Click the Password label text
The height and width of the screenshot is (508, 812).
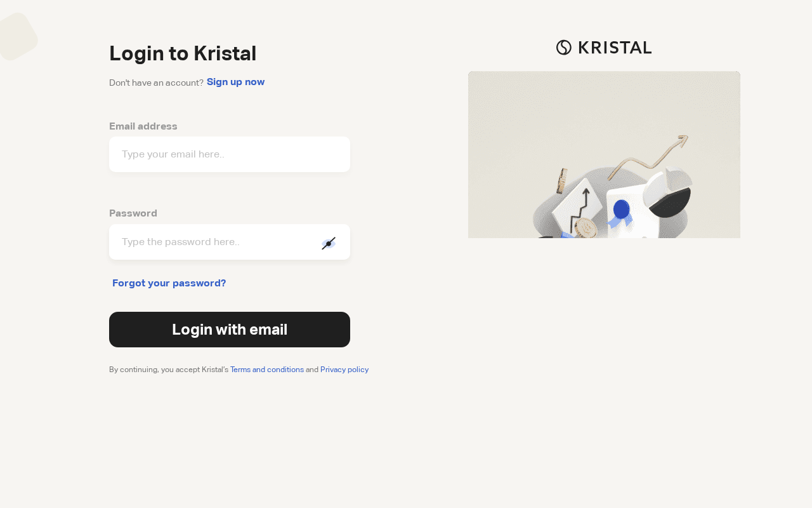[133, 213]
